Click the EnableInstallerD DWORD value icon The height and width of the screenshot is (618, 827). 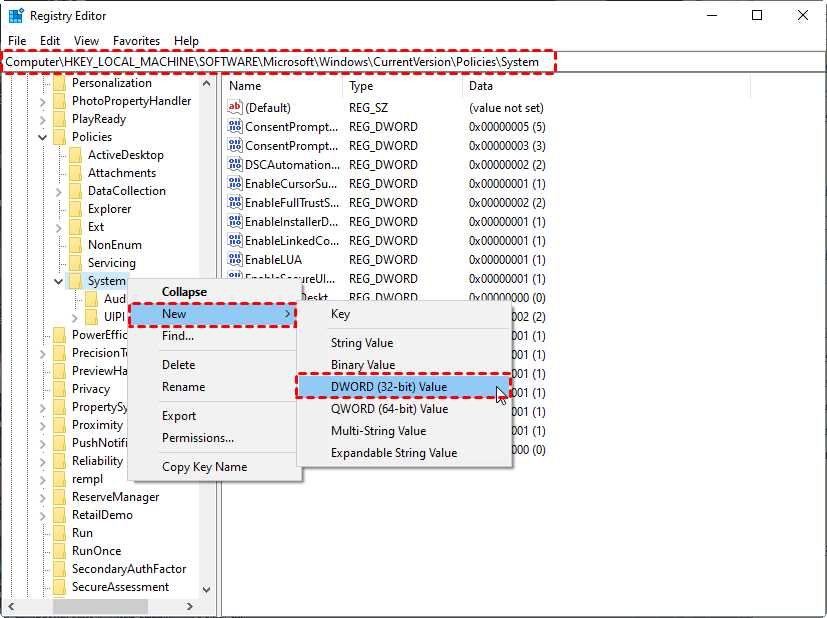tap(235, 221)
